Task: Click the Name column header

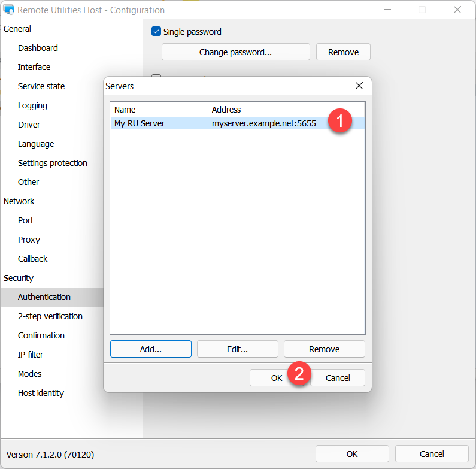Action: (x=159, y=110)
